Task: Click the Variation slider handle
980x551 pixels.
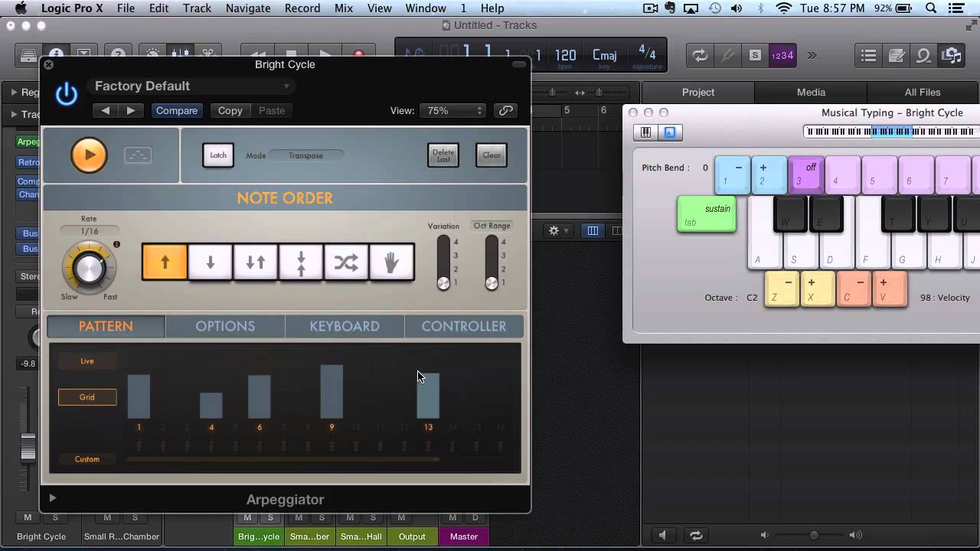Action: click(x=443, y=283)
